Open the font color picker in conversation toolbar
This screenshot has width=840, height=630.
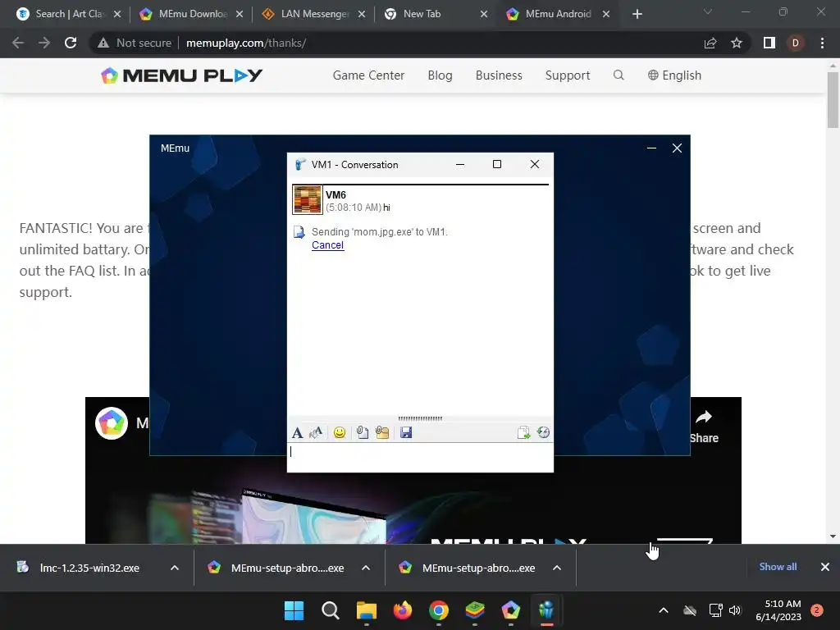click(x=316, y=432)
